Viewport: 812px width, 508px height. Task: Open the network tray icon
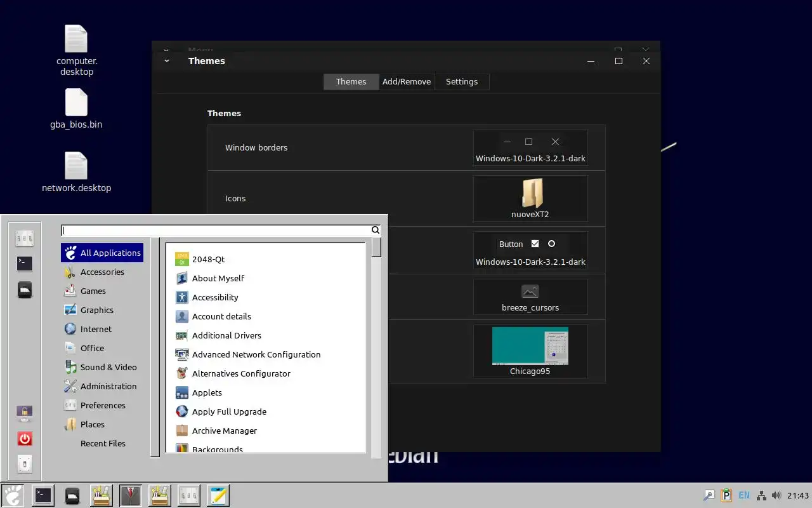click(761, 495)
